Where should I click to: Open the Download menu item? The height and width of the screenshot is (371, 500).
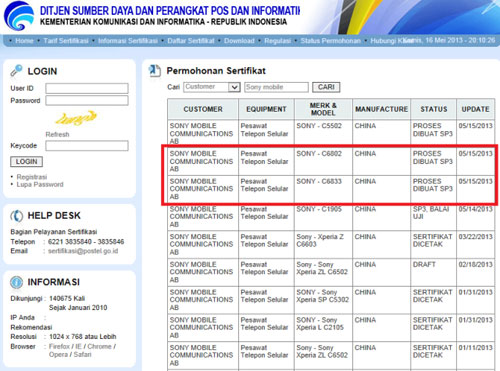[239, 41]
